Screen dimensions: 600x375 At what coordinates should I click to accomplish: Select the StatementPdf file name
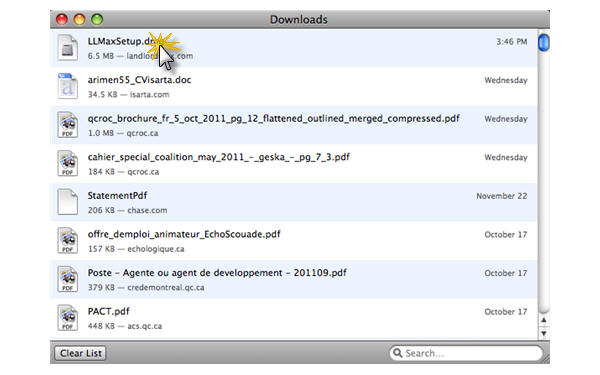point(117,196)
